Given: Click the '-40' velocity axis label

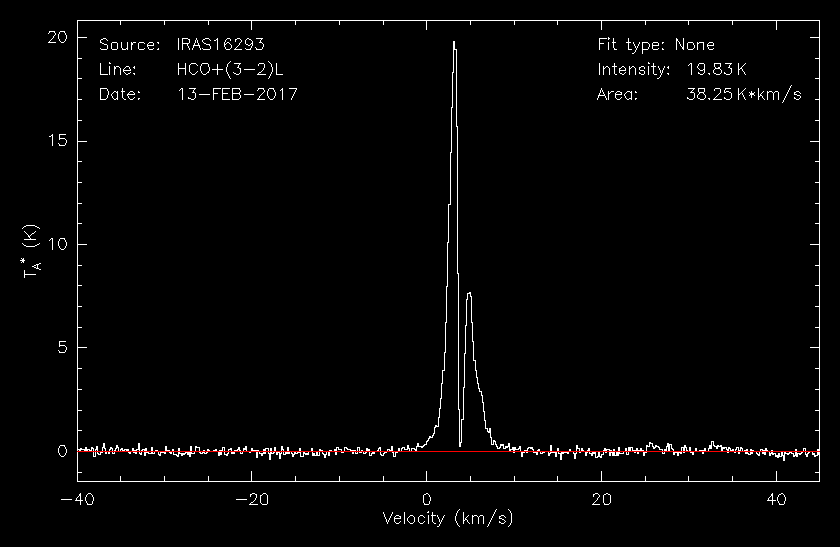Looking at the screenshot, I should coord(78,500).
